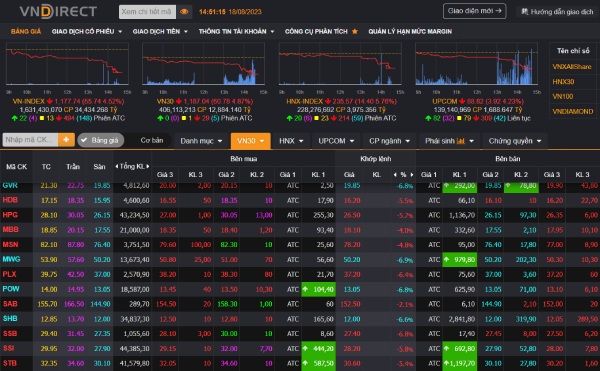This screenshot has height=371, width=600.
Task: Click the VNDIRECT logo
Action: [x=58, y=11]
